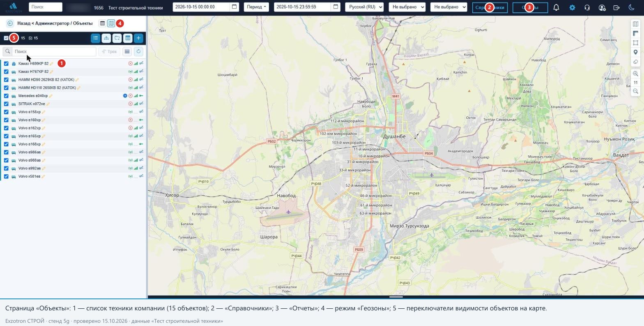644x326 pixels.
Task: Toggle the SITRAK н072не checkbox
Action: 6,104
